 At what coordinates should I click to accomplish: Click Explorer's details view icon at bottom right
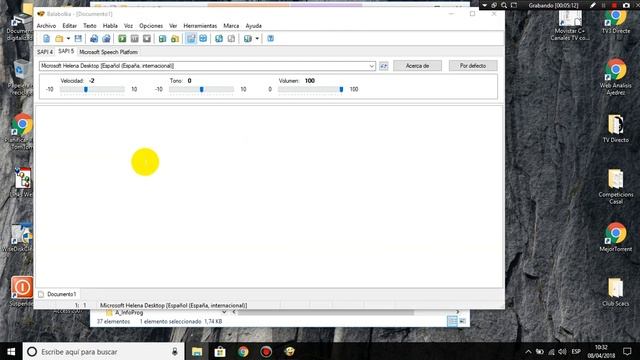click(452, 321)
